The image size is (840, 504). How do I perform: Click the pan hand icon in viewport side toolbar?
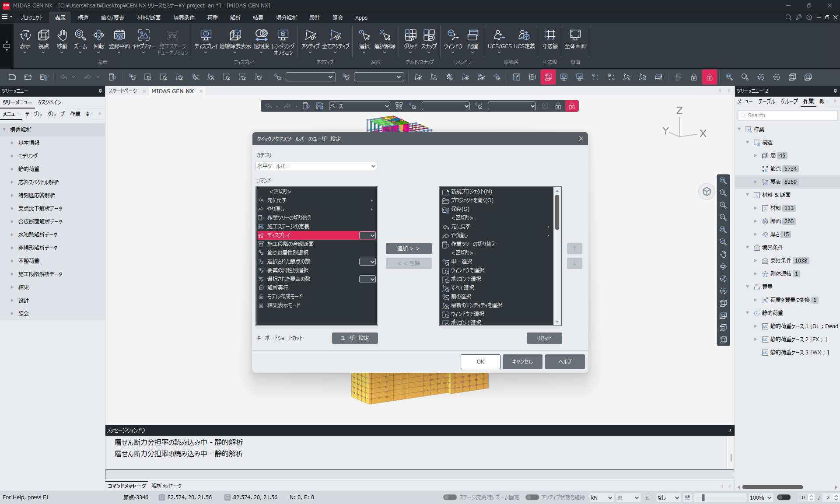723,254
